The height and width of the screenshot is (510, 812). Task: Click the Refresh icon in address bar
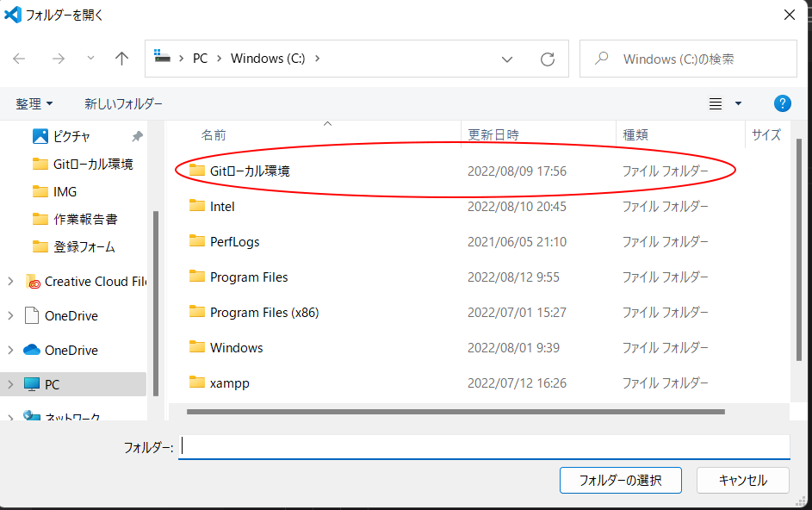pos(548,59)
